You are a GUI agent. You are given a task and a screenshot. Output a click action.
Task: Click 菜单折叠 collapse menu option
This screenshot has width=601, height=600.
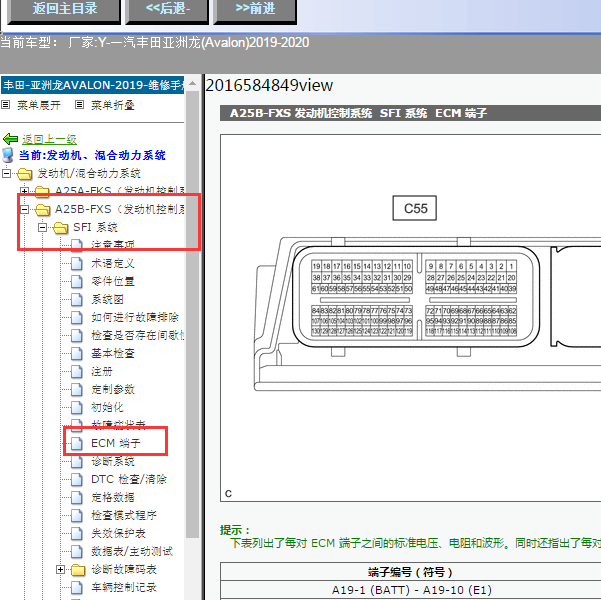pos(113,105)
